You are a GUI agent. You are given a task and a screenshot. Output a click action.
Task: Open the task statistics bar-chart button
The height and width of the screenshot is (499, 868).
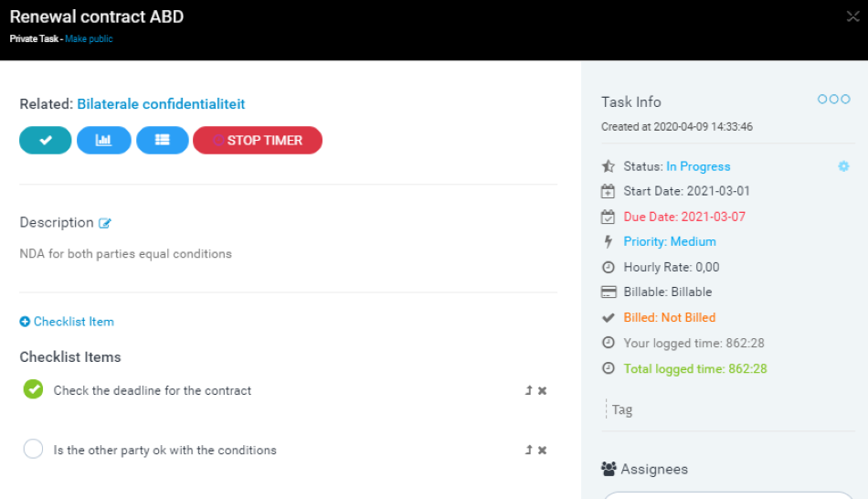(104, 140)
